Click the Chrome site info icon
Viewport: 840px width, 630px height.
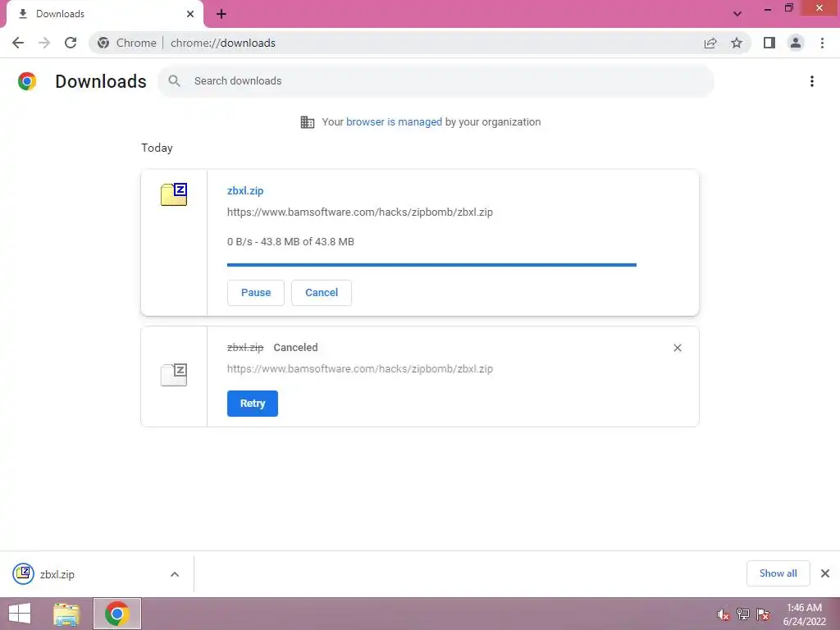(x=103, y=43)
